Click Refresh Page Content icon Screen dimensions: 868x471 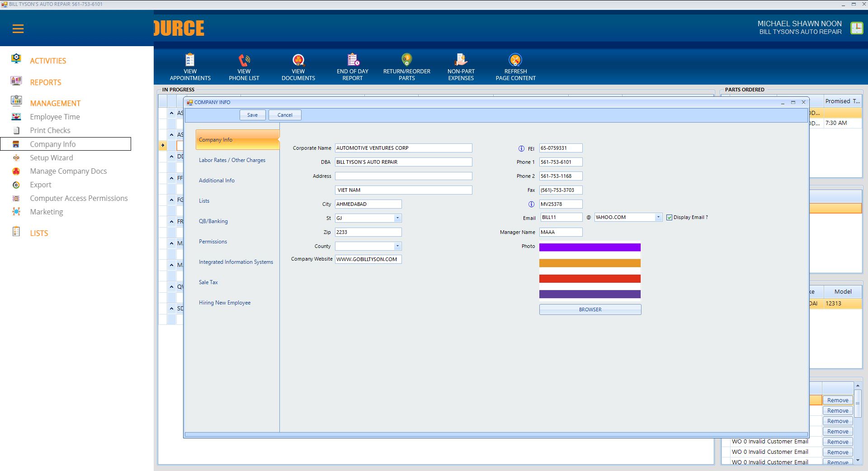click(515, 60)
